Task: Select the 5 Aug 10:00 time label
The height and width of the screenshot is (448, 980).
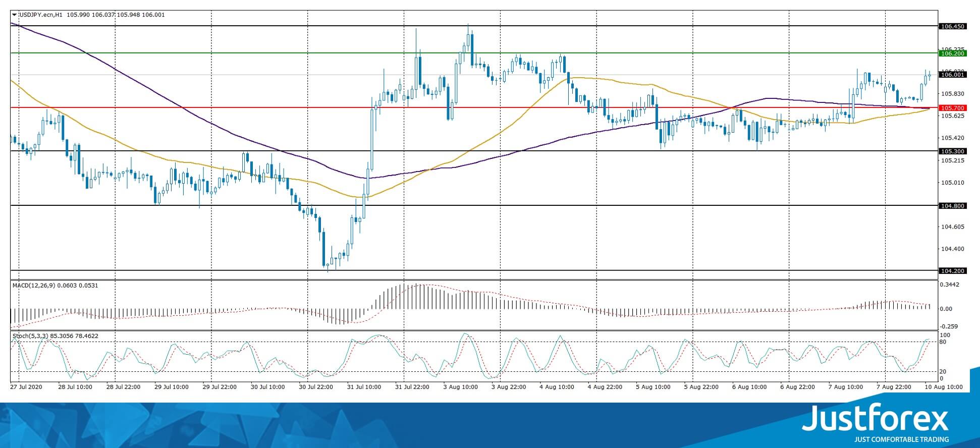Action: click(654, 387)
